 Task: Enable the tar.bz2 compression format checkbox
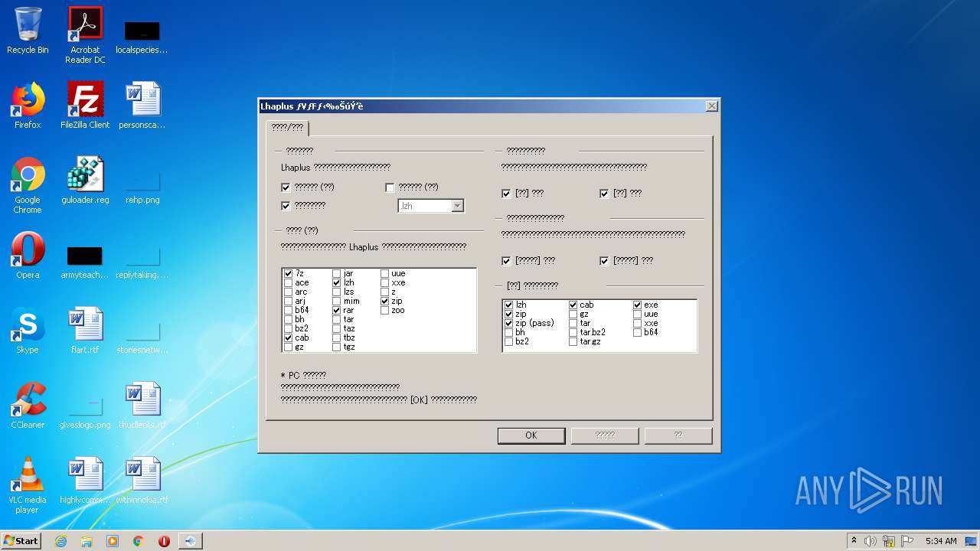[573, 332]
